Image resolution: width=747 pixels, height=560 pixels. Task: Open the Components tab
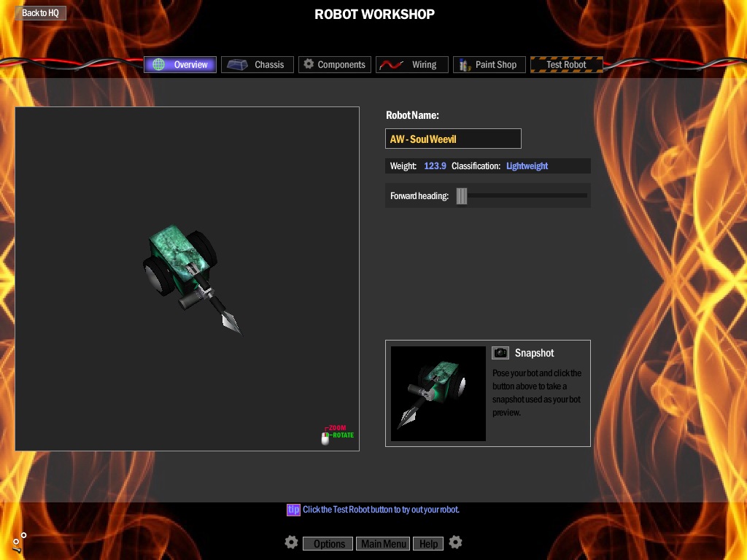click(x=334, y=64)
